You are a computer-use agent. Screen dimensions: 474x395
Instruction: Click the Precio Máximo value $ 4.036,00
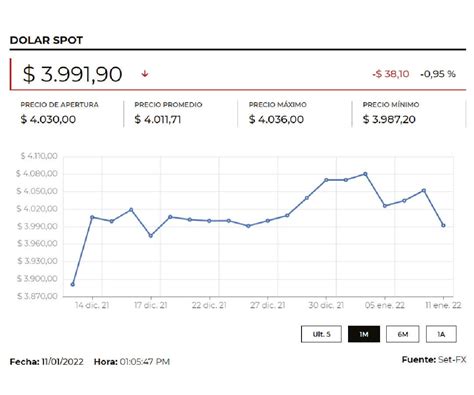[x=276, y=119]
